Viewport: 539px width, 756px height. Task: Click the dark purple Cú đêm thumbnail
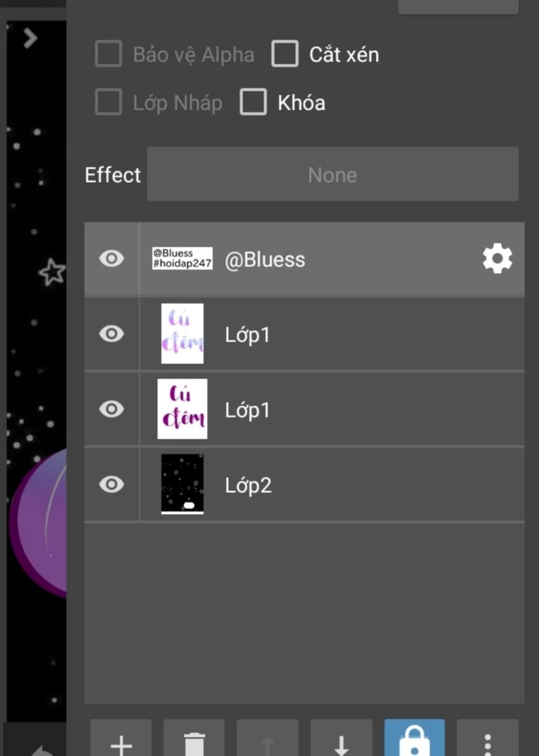point(182,409)
